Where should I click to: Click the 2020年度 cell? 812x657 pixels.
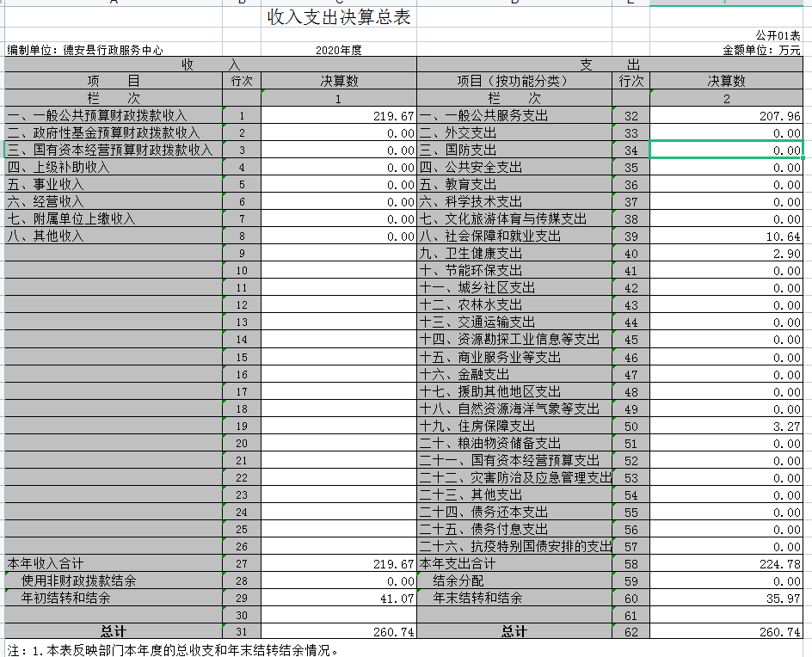coord(338,51)
